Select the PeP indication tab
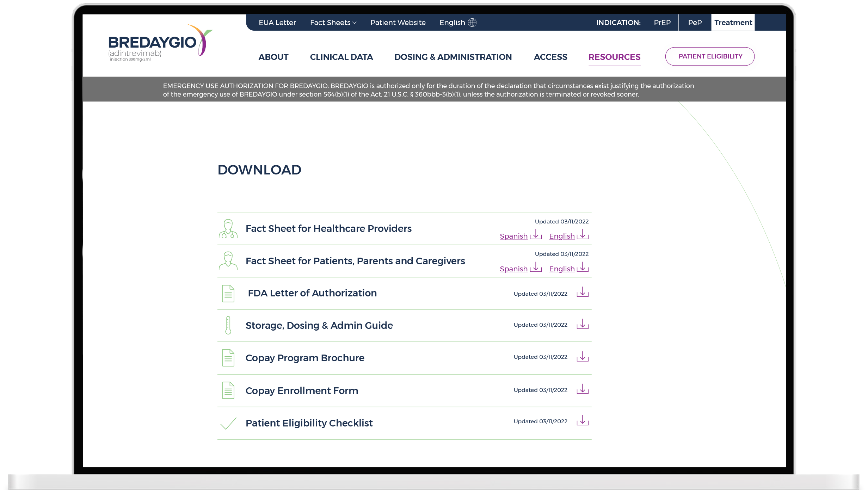 tap(695, 23)
